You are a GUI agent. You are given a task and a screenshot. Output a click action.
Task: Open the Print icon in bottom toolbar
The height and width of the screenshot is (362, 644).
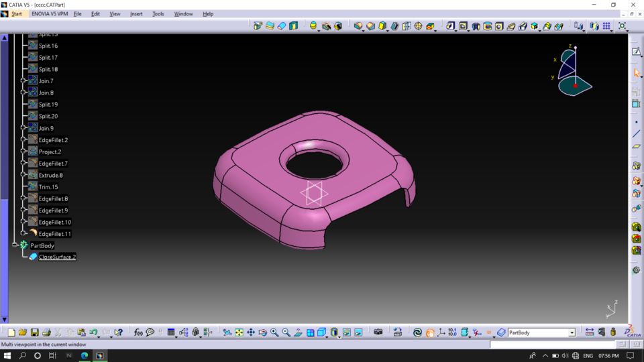point(46,333)
